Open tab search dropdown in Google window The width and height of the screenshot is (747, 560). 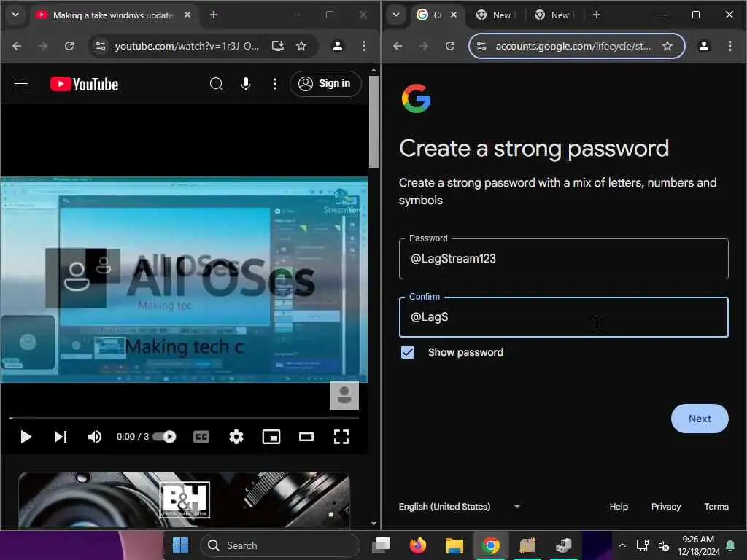tap(396, 15)
